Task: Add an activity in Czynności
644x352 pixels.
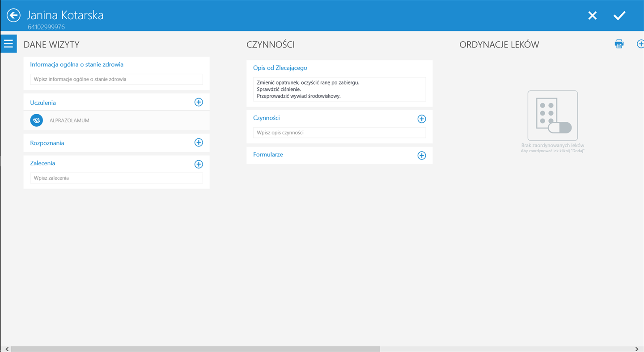Action: point(421,119)
